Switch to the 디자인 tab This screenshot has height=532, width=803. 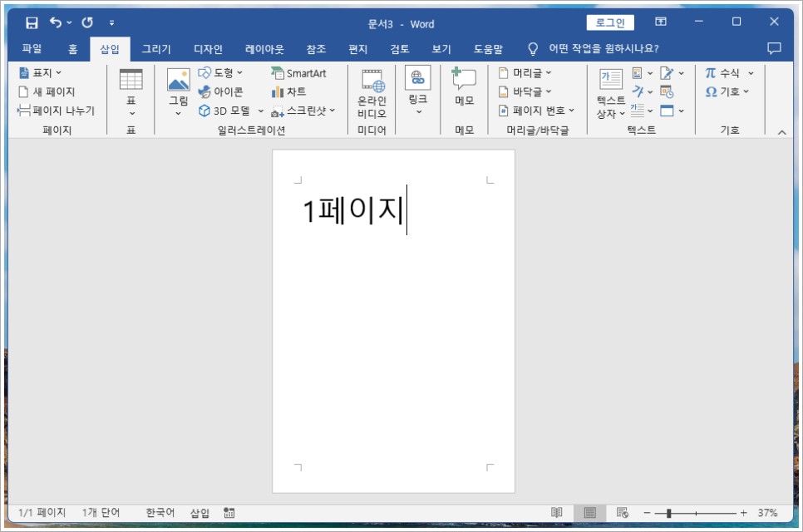(x=208, y=49)
